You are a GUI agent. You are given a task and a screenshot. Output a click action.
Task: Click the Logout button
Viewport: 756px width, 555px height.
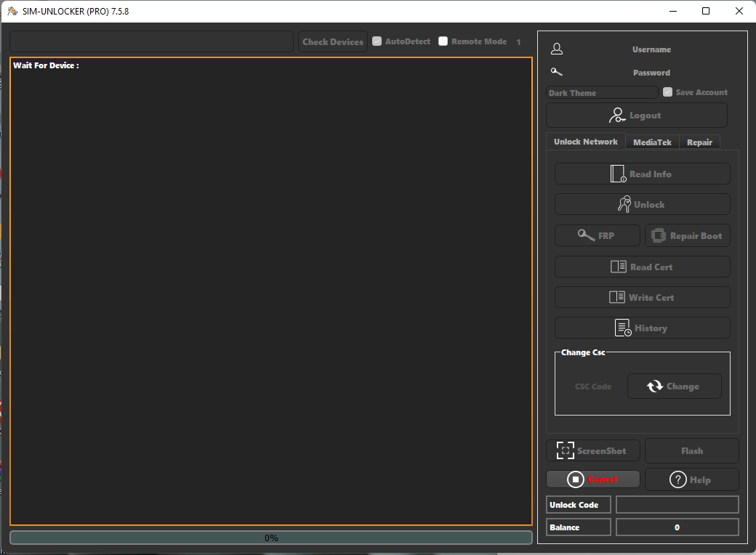tap(636, 116)
